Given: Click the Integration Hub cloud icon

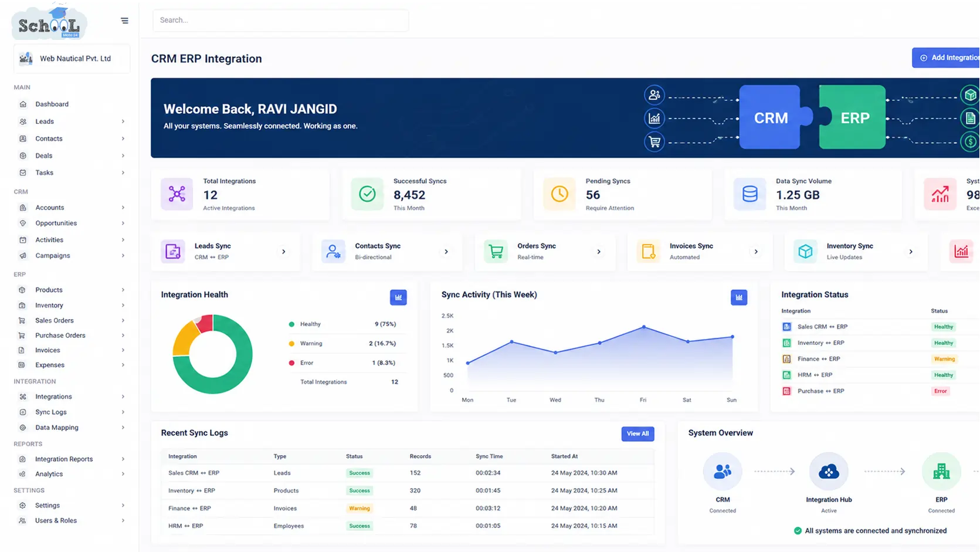Looking at the screenshot, I should point(829,471).
